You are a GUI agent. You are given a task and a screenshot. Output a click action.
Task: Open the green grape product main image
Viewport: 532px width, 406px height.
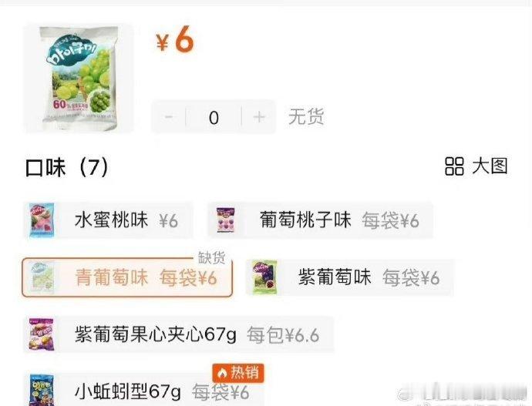pos(79,79)
